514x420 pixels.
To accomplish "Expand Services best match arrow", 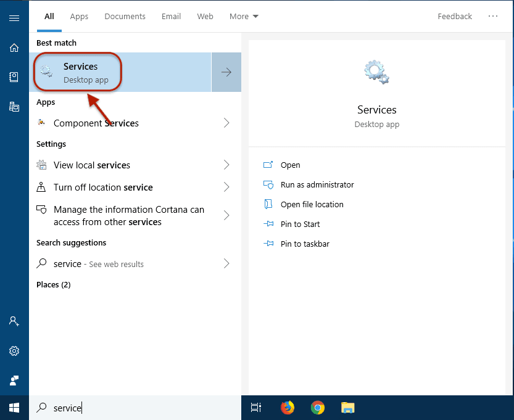I will click(x=226, y=72).
